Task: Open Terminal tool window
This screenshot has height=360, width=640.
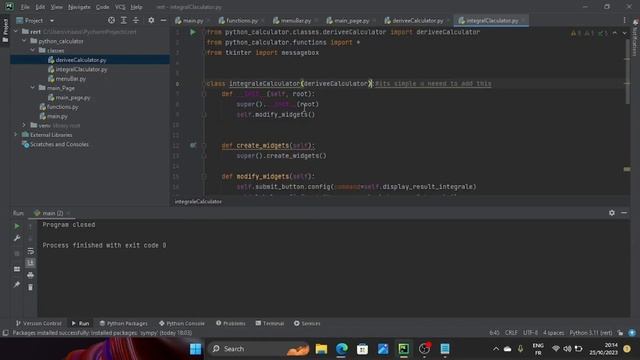Action: 270,323
